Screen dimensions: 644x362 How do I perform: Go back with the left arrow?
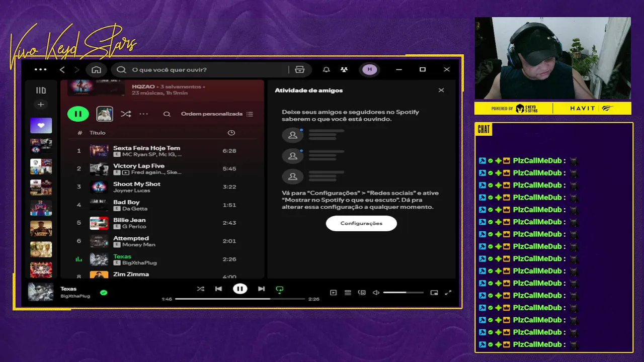62,69
